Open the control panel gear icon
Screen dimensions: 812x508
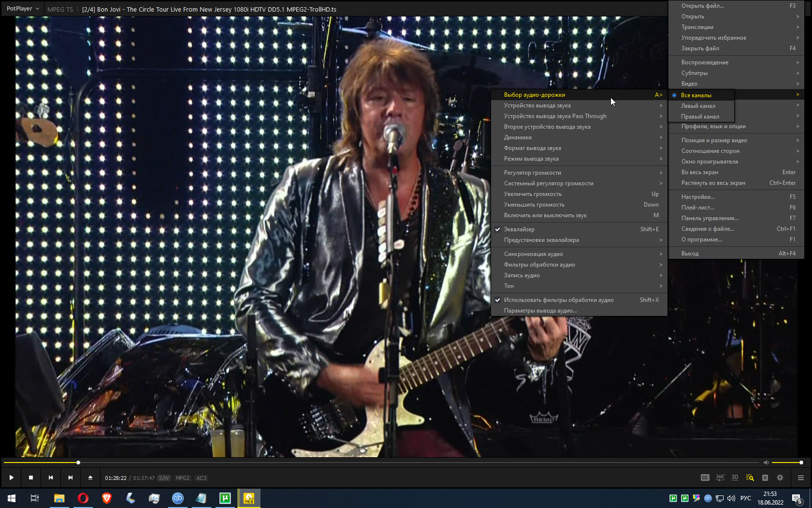tap(780, 478)
